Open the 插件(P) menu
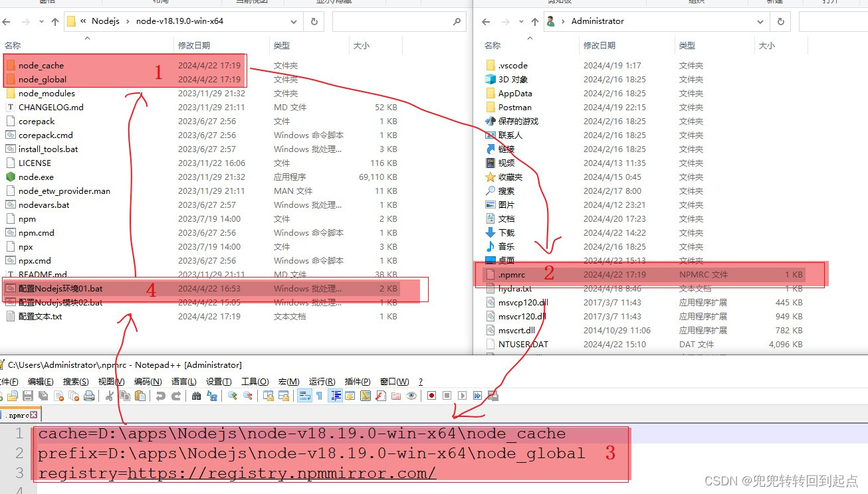The width and height of the screenshot is (868, 494). [358, 381]
